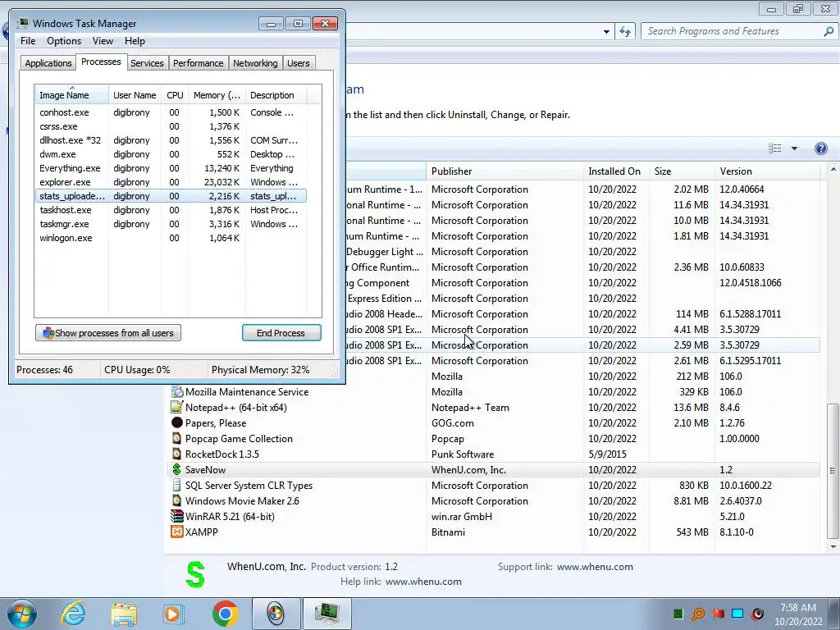Sort processes by CPU column
Screen dimensions: 840x630
tap(175, 95)
